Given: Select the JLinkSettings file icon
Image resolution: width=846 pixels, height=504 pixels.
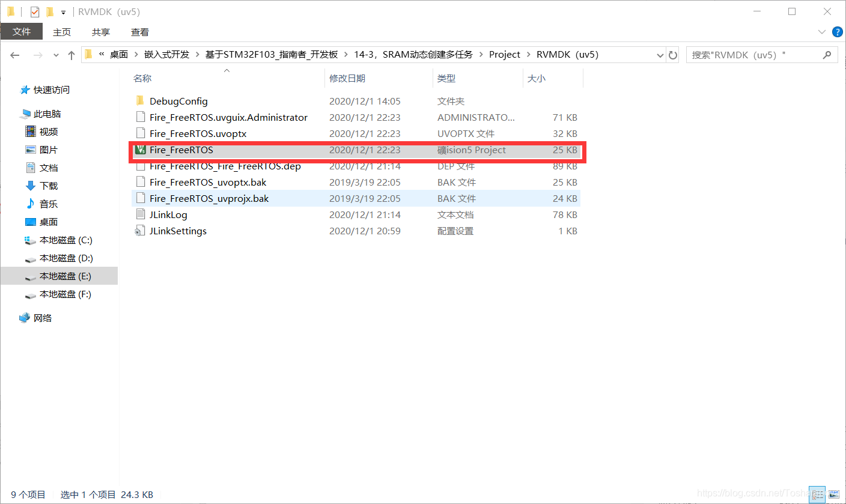Looking at the screenshot, I should 140,231.
